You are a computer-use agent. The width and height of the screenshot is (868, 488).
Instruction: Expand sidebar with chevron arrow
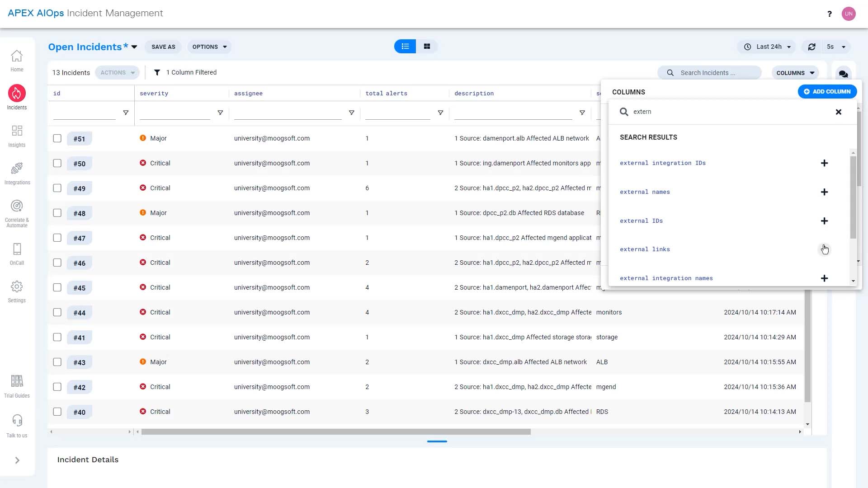tap(17, 460)
